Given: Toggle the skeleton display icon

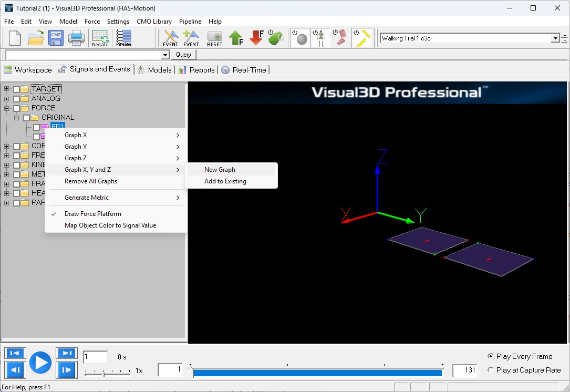Looking at the screenshot, I should (320, 38).
